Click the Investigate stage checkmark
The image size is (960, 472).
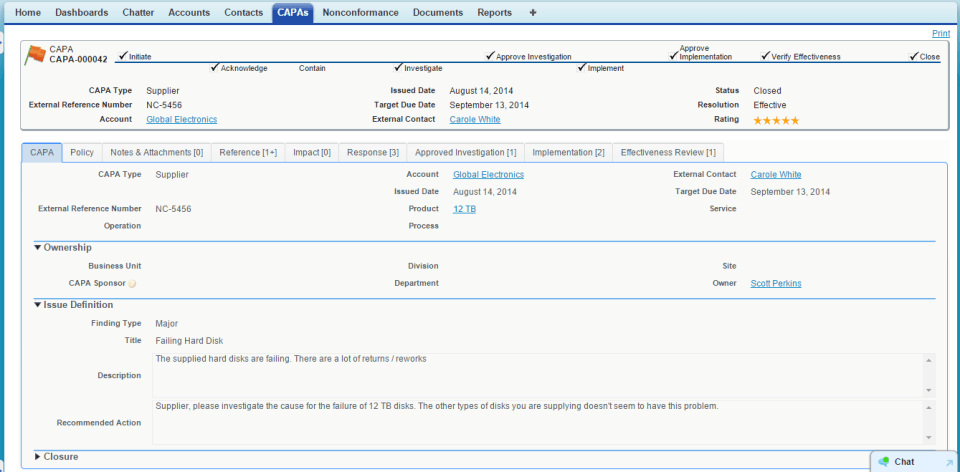pyautogui.click(x=399, y=67)
